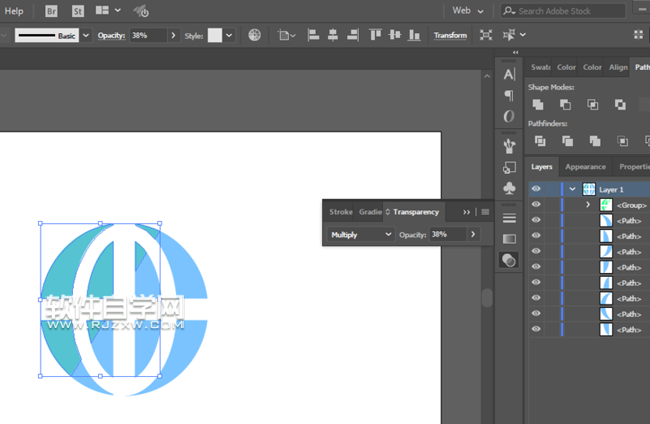Expand the Group item in Layers

(588, 205)
